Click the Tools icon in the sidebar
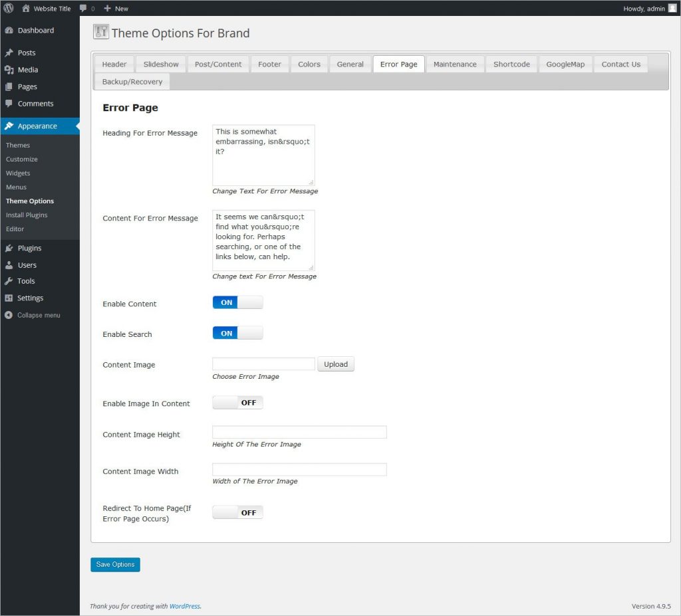 [x=9, y=281]
